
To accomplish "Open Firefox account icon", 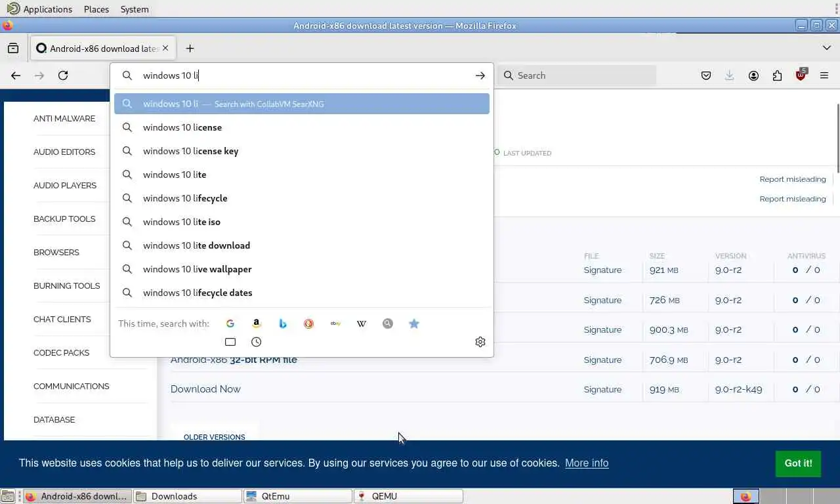I will pos(753,75).
